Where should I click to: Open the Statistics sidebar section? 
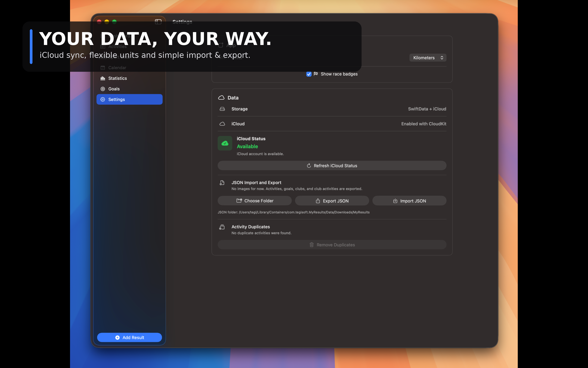click(x=129, y=78)
